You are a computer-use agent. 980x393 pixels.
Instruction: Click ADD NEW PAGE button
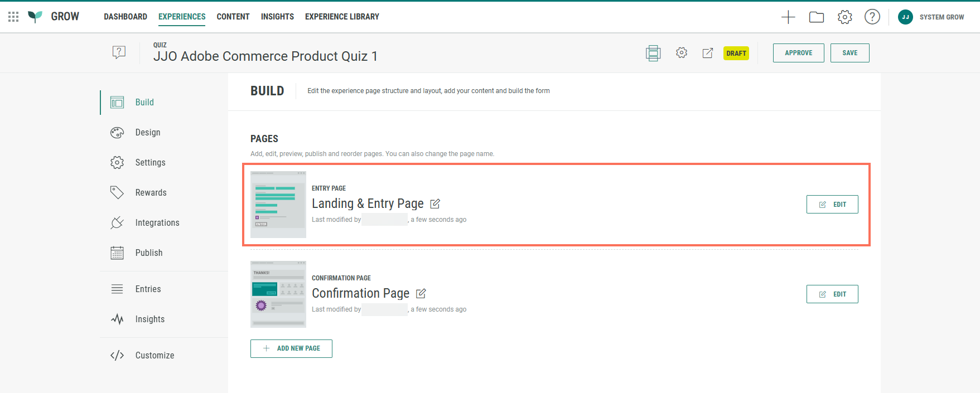(x=291, y=348)
